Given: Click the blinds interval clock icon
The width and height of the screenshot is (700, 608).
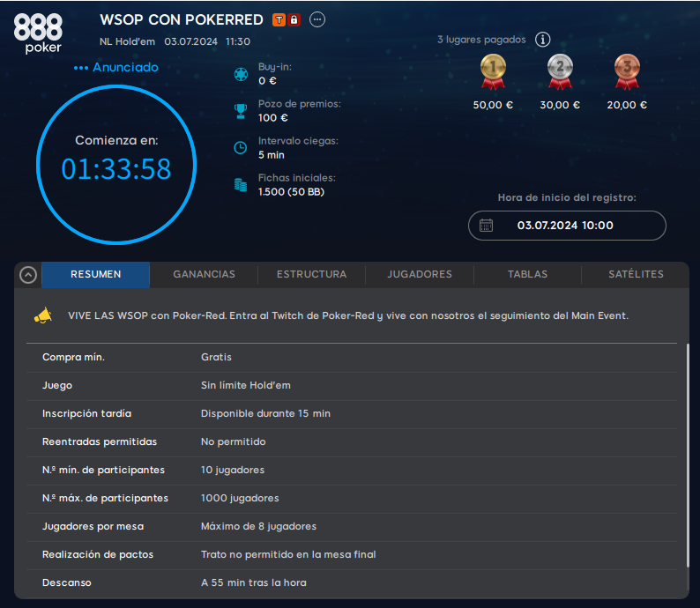Looking at the screenshot, I should 241,148.
